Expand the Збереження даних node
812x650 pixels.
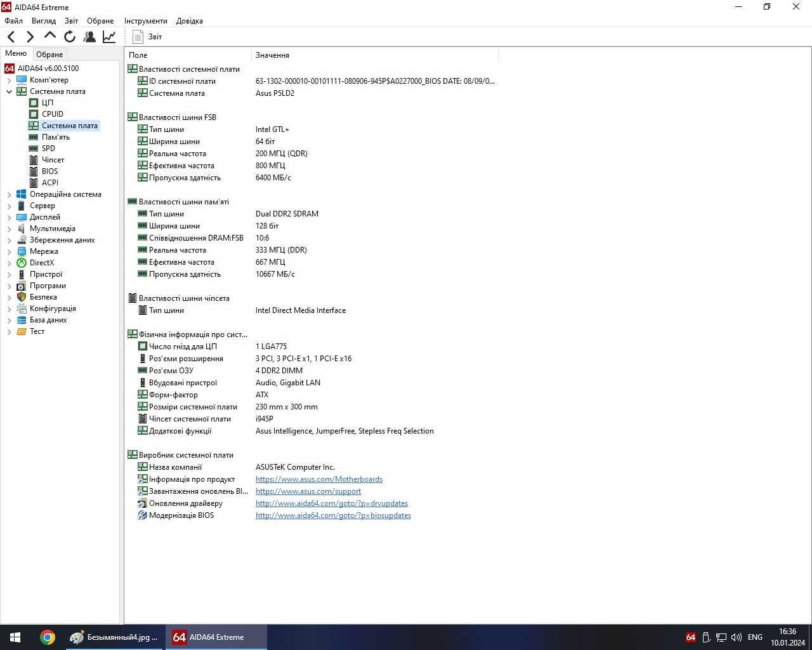coord(9,240)
